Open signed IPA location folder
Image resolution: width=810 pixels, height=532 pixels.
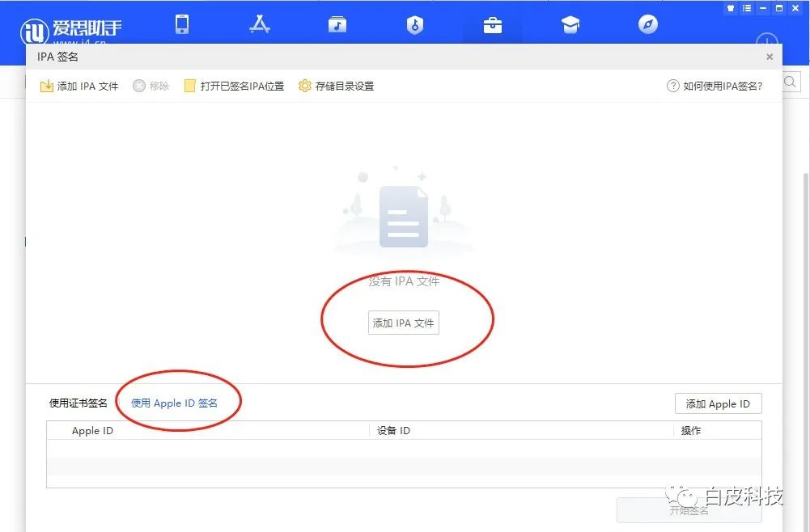(x=234, y=87)
